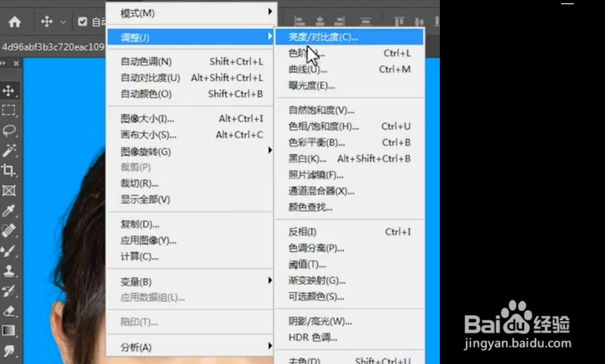The height and width of the screenshot is (364, 605).
Task: Click distribute vertically icon
Action: (367, 21)
